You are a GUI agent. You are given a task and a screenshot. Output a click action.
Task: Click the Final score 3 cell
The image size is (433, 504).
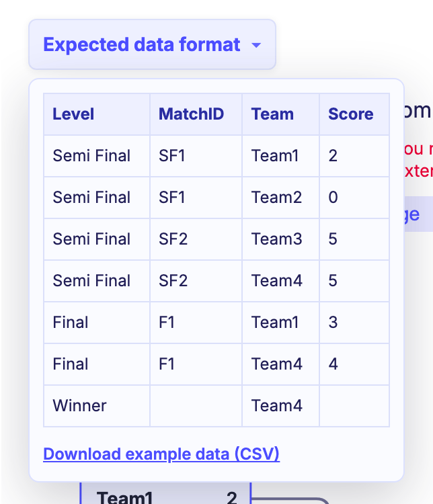(354, 323)
